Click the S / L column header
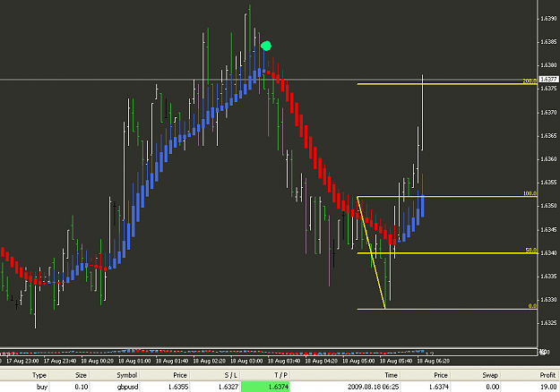Screen dimensions: 560x392 click(x=230, y=375)
